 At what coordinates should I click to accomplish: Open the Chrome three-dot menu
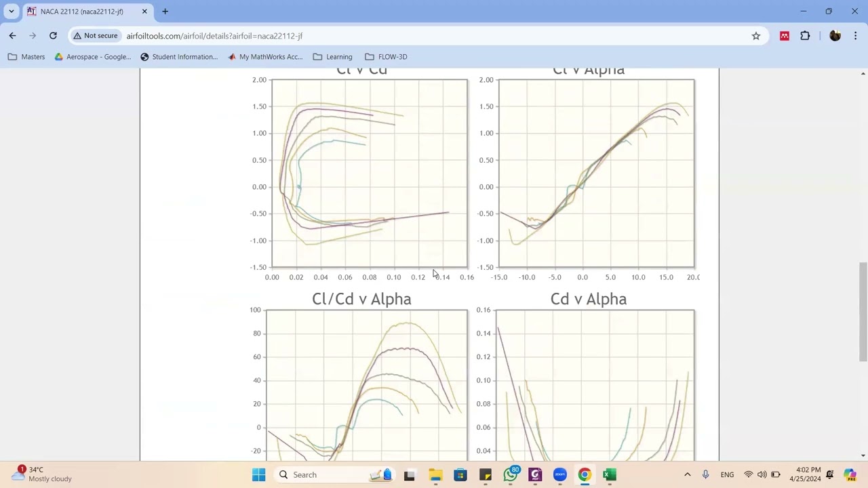coord(855,36)
